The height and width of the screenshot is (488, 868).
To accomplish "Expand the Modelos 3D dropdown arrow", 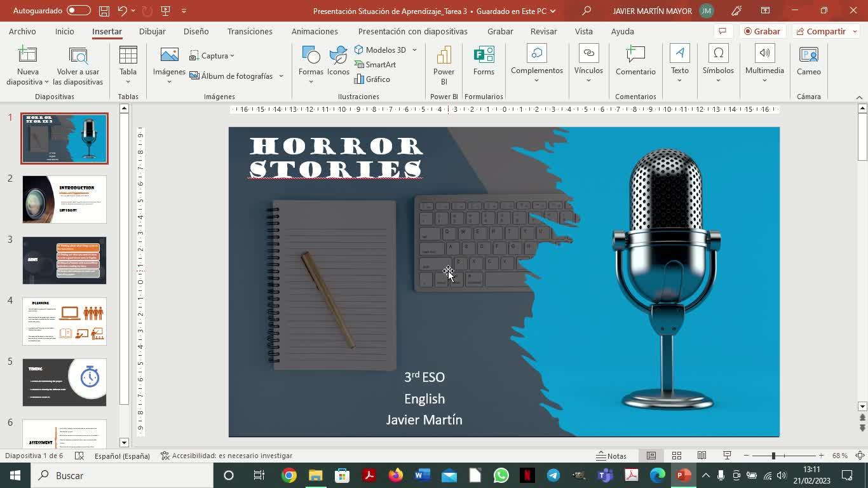I will [x=414, y=50].
